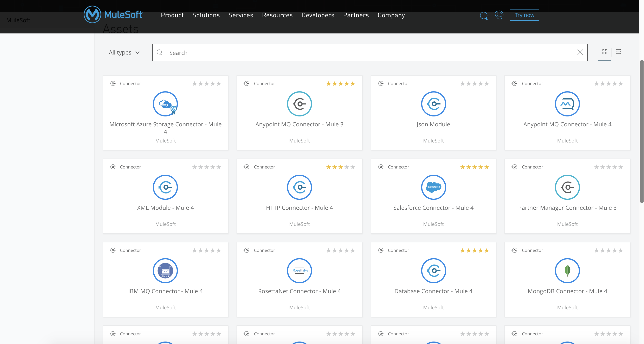Rate the XML Module with the fifth star

[x=219, y=167]
